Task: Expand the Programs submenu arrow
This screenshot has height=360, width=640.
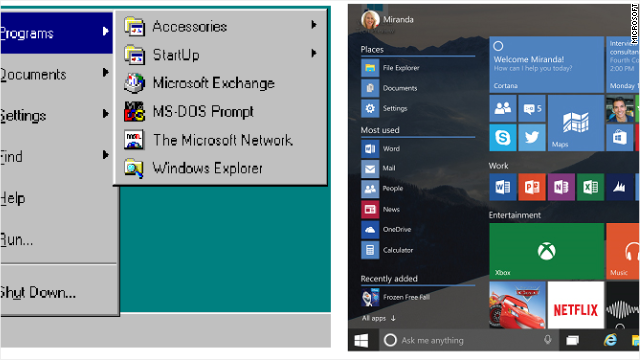Action: [x=105, y=31]
